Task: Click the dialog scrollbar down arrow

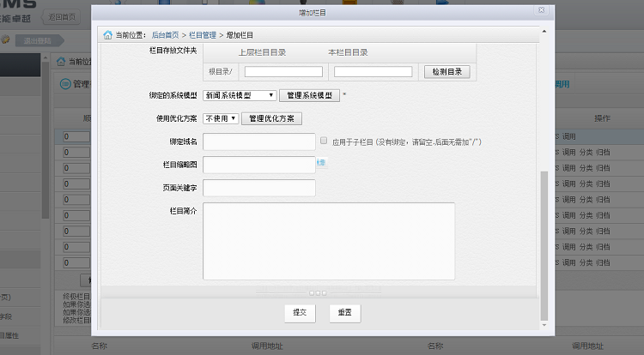Action: (x=544, y=325)
